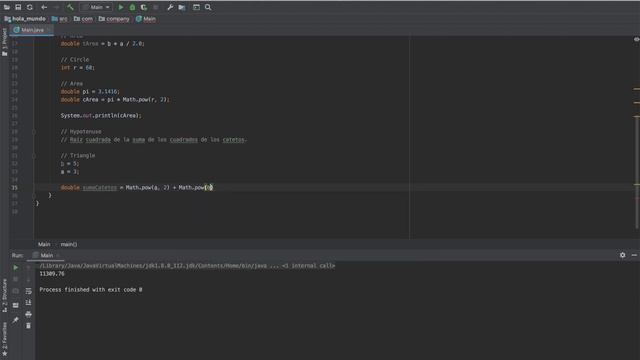Click the Open folder toolbar icon
The width and height of the screenshot is (640, 360).
coord(7,7)
